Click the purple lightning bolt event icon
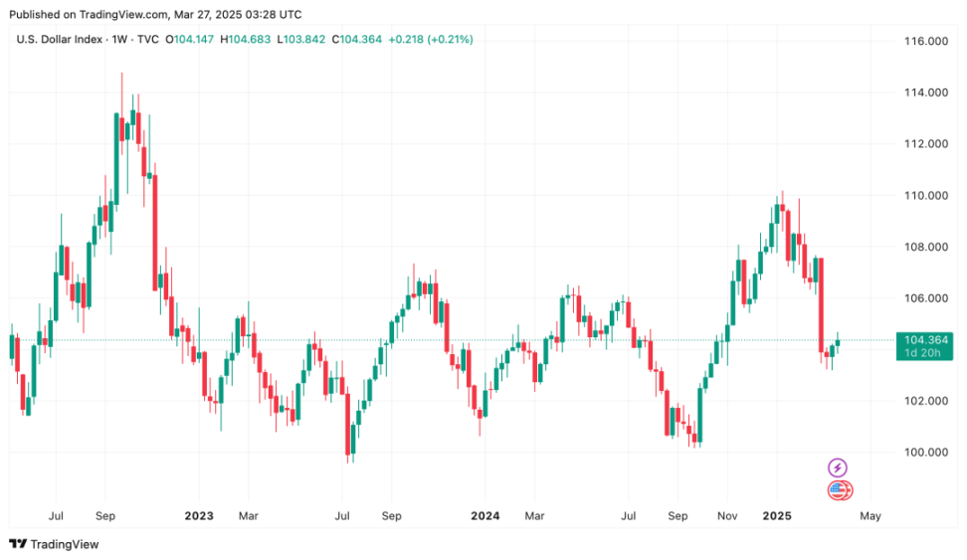This screenshot has width=967, height=560. click(837, 467)
